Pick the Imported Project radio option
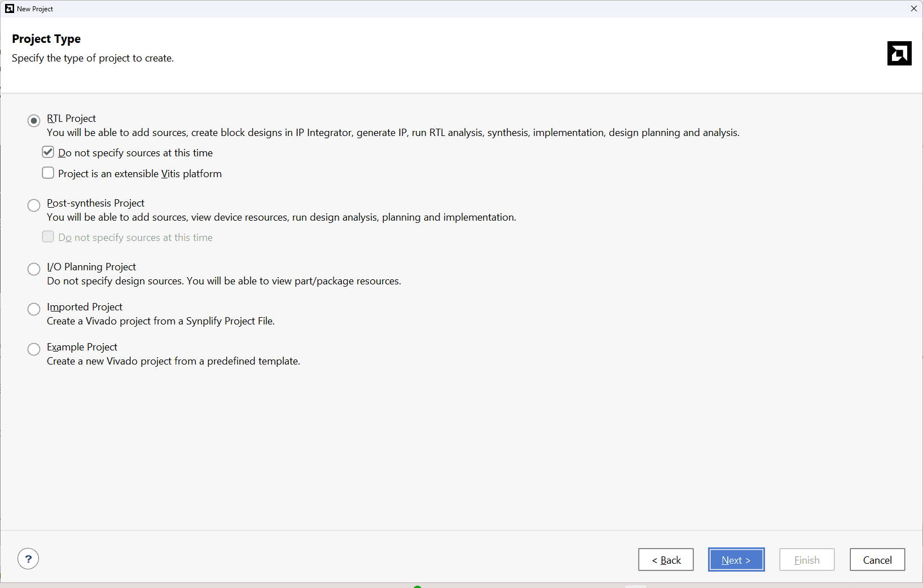923x588 pixels. click(x=34, y=309)
